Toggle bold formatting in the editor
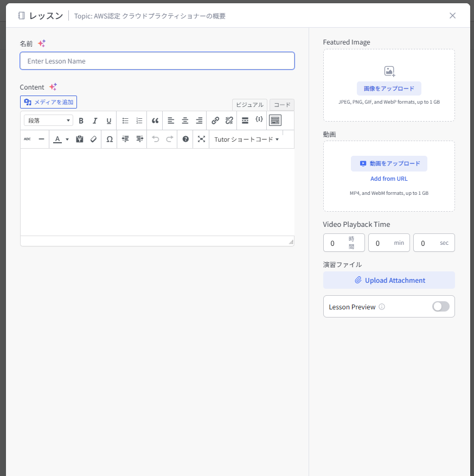Image resolution: width=474 pixels, height=476 pixels. click(x=81, y=120)
